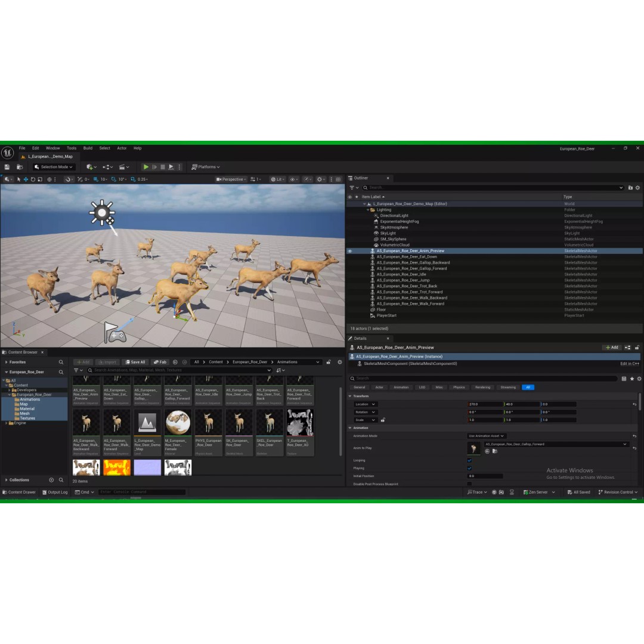Switch viewport layout with grid icon
Screen dimensions: 644x644
[x=338, y=179]
